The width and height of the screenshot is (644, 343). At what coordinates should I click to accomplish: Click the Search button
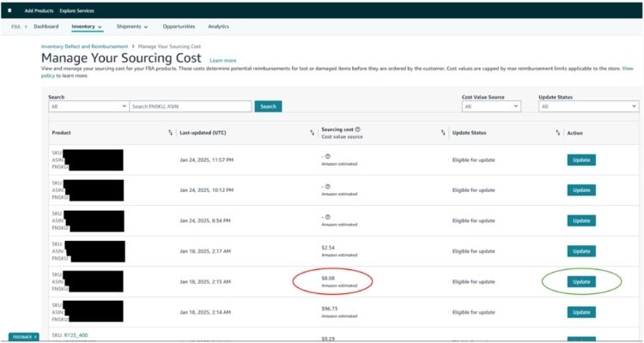click(x=268, y=106)
